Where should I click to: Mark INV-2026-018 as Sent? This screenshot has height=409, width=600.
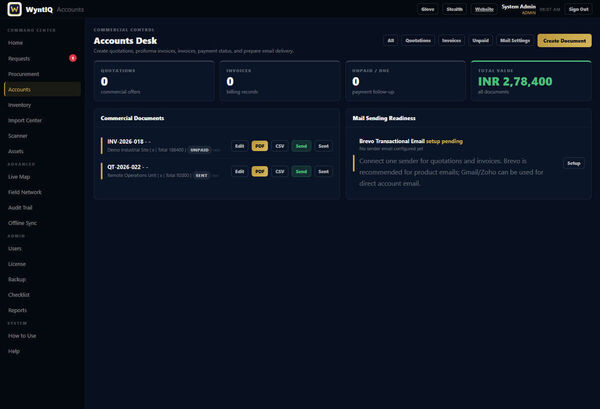click(x=323, y=146)
